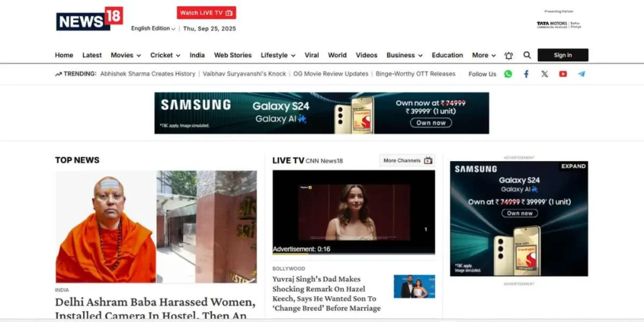Viewport: 644px width, 322px height.
Task: Open the Telegram channel icon
Action: 581,74
